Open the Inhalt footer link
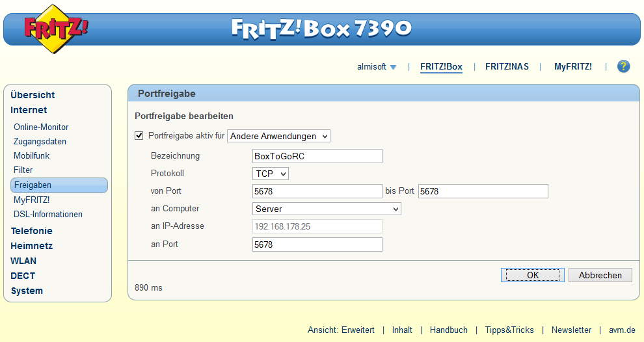Image resolution: width=644 pixels, height=342 pixels. click(x=402, y=330)
